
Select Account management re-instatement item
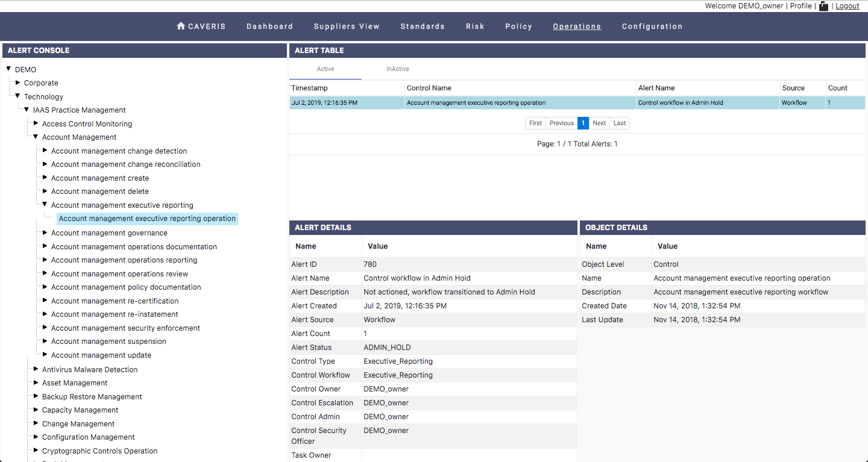115,314
